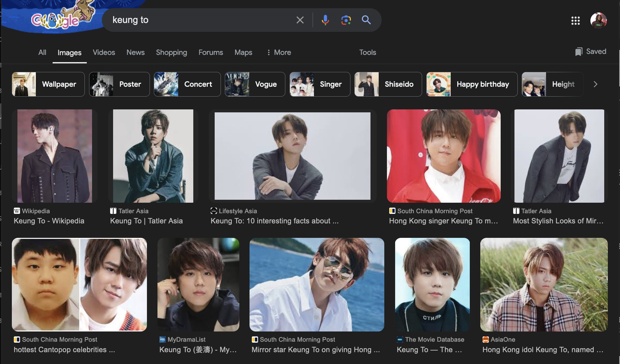
Task: Open the Keung To - Wikipedia link
Action: click(x=49, y=221)
